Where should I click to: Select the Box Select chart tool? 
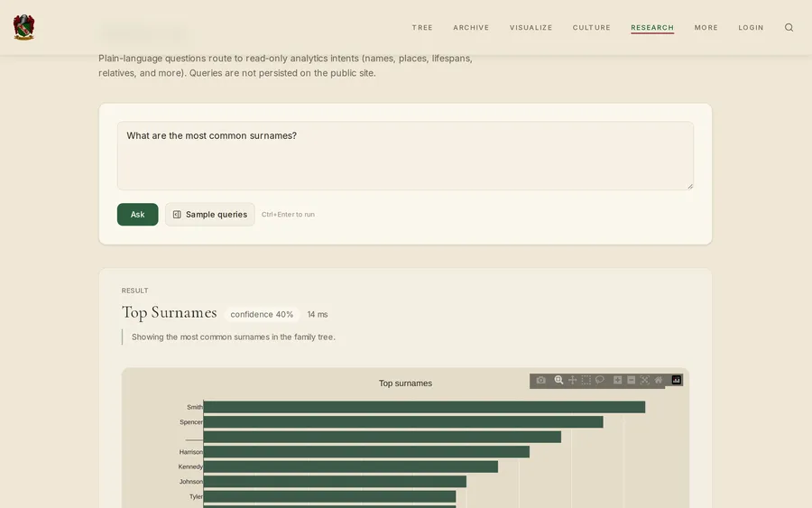(586, 380)
